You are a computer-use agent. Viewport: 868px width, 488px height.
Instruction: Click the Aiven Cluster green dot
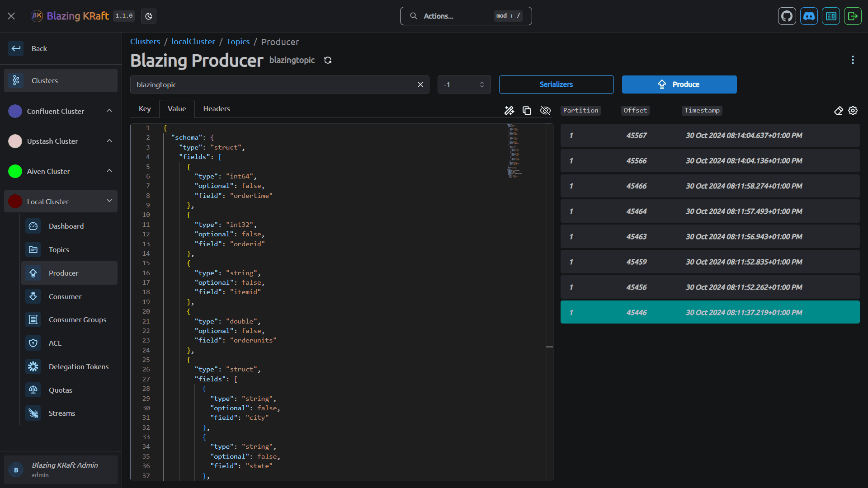[x=15, y=171]
